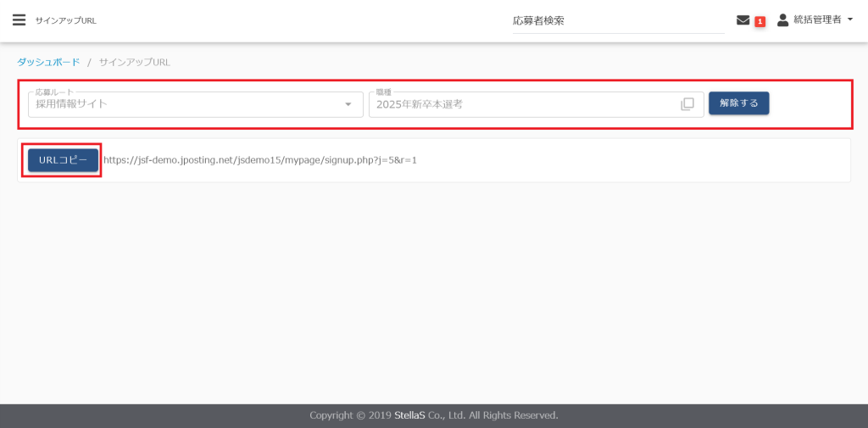The image size is (868, 428).
Task: Open the 統括管理者 account caret
Action: [850, 19]
